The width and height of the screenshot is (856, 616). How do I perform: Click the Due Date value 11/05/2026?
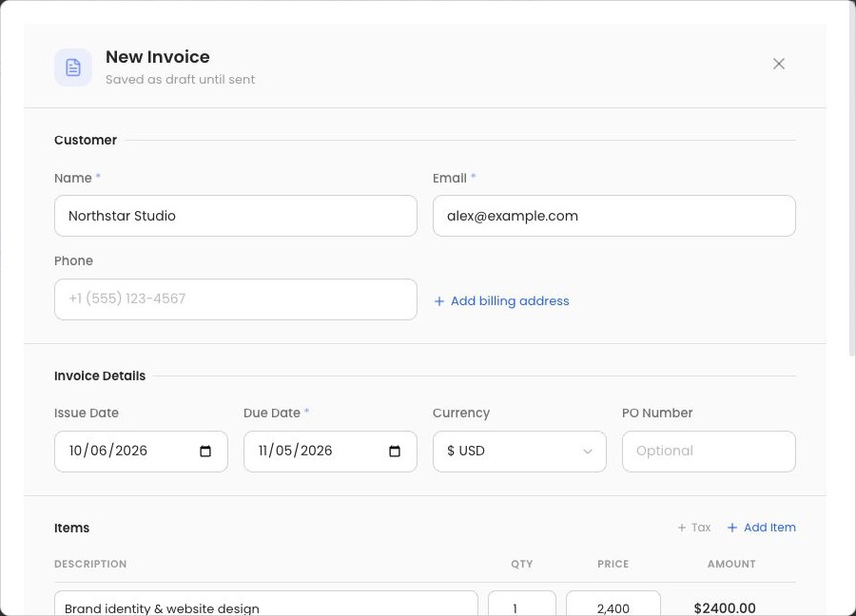point(296,451)
